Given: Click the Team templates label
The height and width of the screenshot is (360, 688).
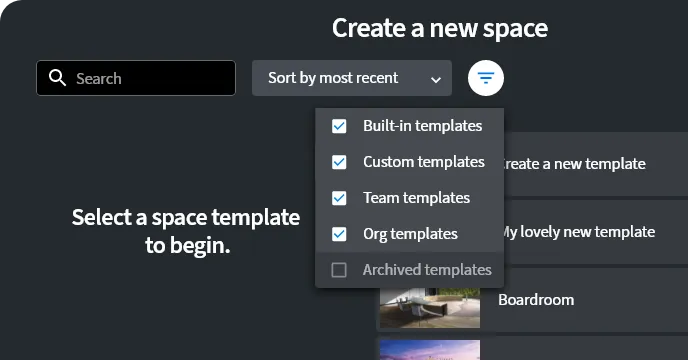Looking at the screenshot, I should [x=416, y=198].
